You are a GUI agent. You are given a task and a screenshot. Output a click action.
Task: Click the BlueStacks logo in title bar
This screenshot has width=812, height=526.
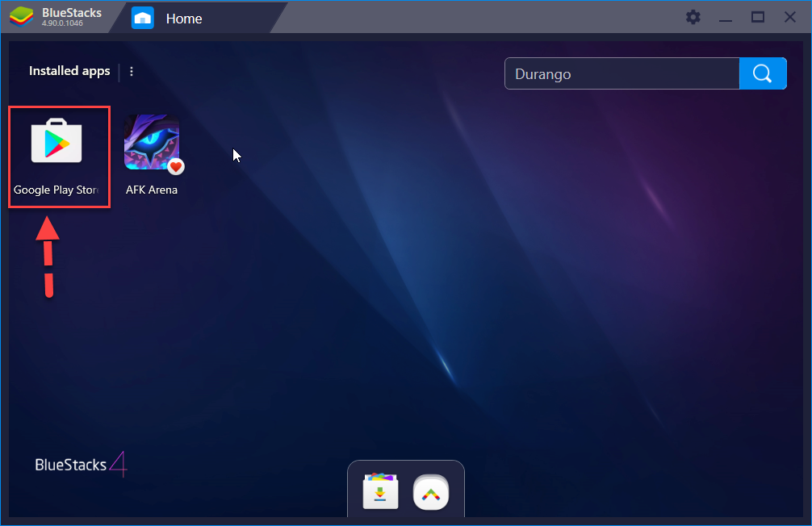pyautogui.click(x=21, y=17)
